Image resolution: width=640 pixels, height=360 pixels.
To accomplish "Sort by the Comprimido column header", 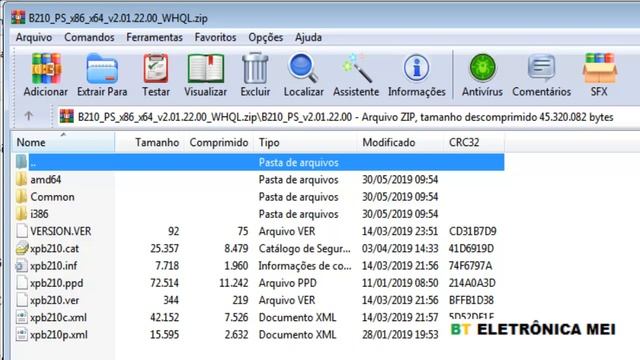I will pos(218,142).
